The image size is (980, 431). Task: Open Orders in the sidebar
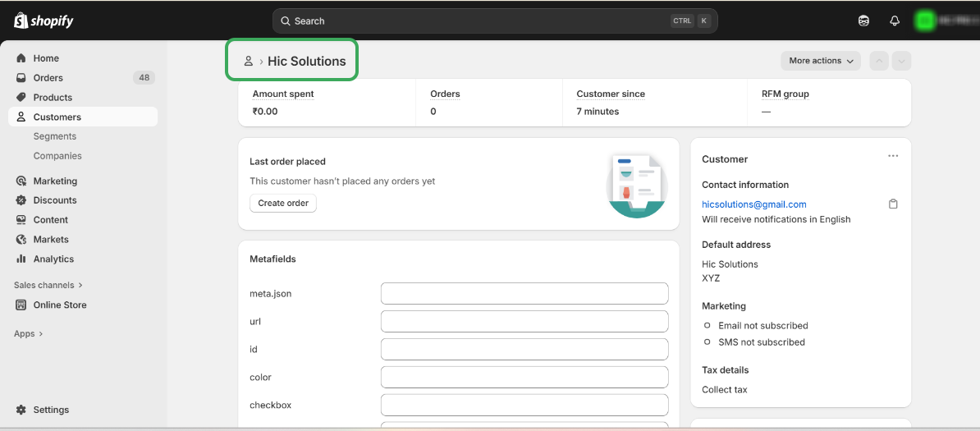pyautogui.click(x=48, y=78)
